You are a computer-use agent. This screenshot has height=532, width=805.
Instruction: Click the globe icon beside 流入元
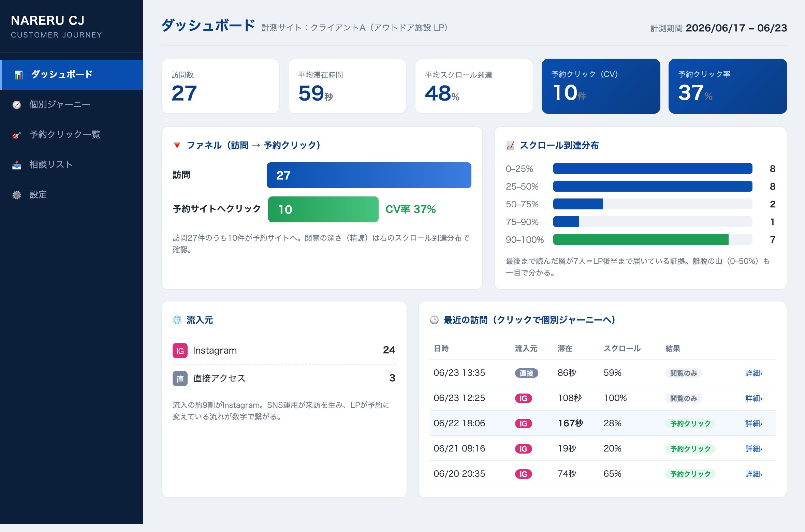pos(177,320)
